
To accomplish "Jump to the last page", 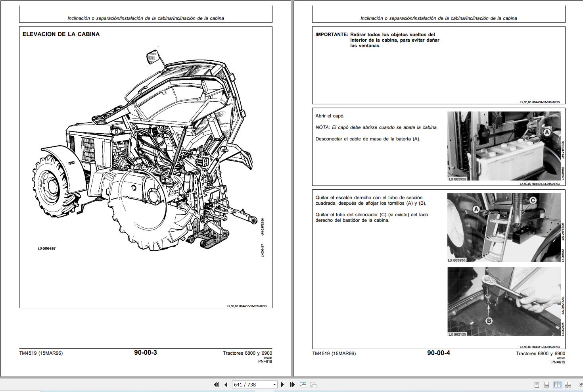I will click(x=292, y=384).
